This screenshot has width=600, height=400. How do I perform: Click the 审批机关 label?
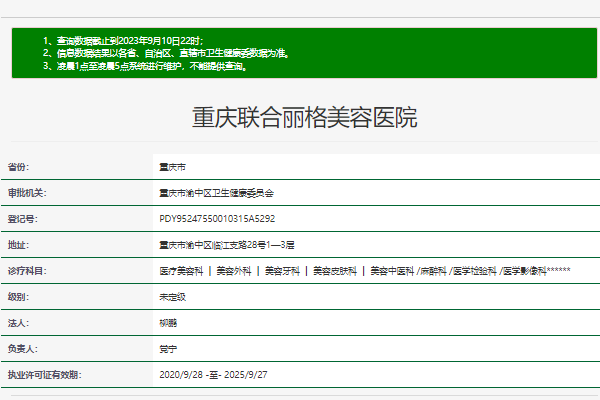pyautogui.click(x=27, y=193)
